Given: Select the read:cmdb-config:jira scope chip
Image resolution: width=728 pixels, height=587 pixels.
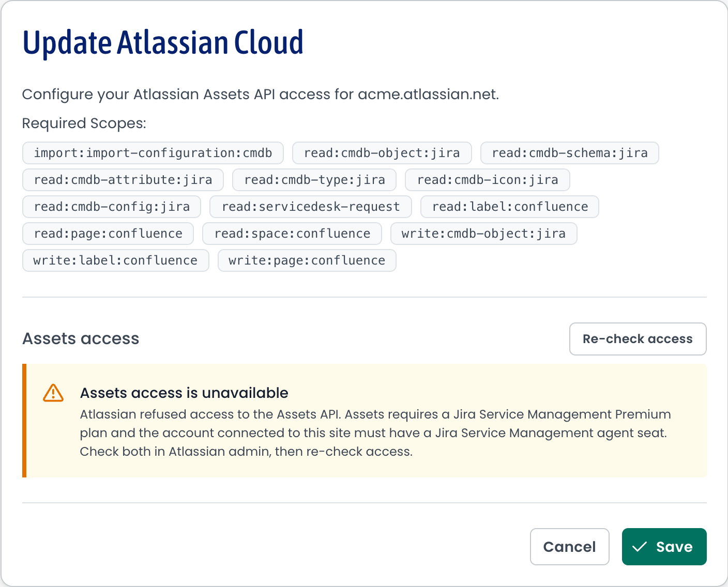Looking at the screenshot, I should [x=112, y=207].
